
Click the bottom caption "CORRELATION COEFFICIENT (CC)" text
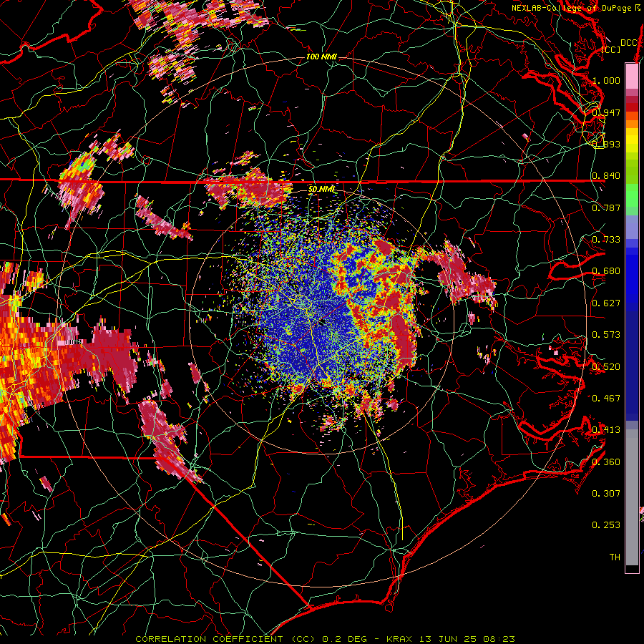tap(225, 639)
